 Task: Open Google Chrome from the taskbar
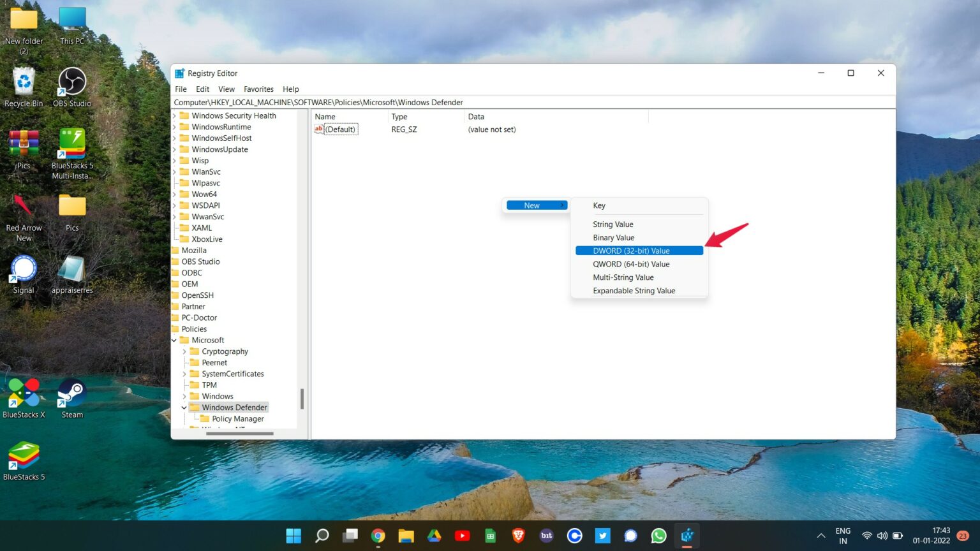click(378, 536)
